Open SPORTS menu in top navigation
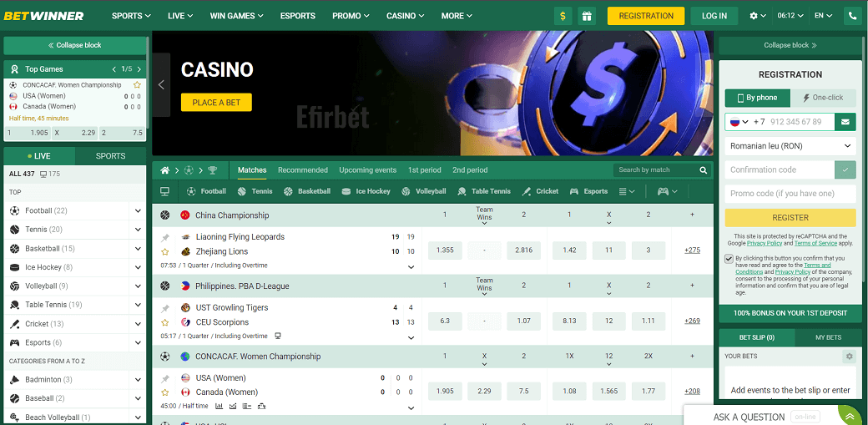The height and width of the screenshot is (425, 868). 131,16
